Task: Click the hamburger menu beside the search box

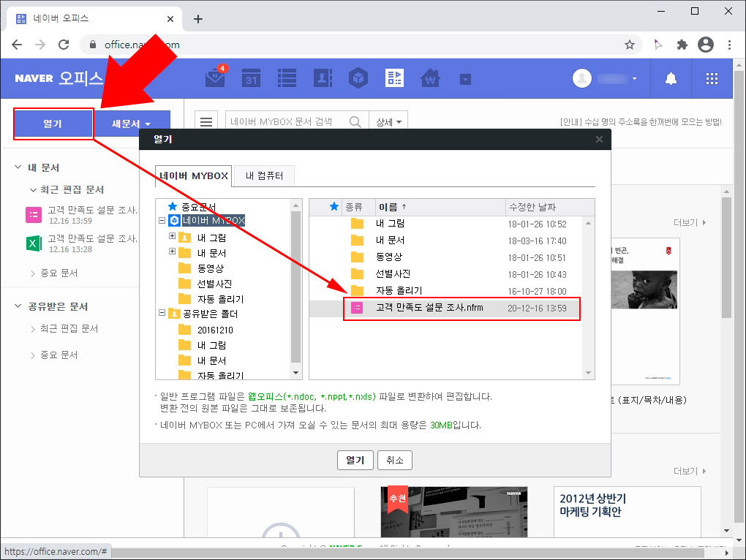Action: tap(207, 121)
